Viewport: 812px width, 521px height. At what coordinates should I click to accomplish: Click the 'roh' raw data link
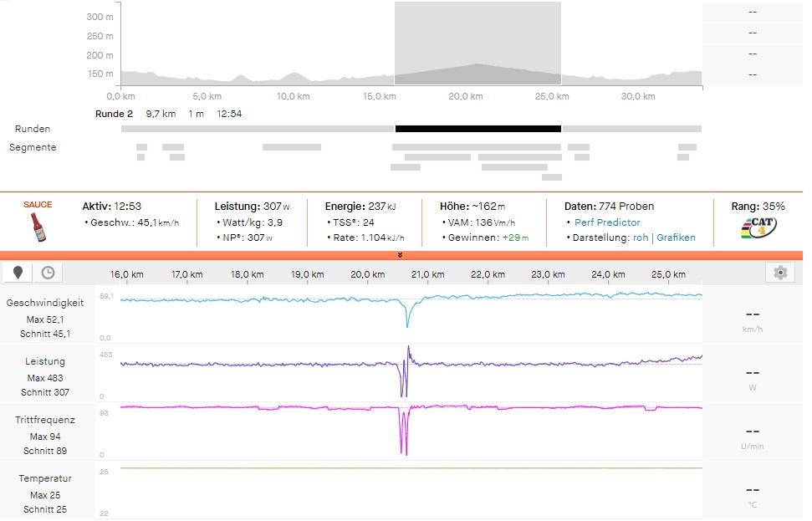(x=641, y=238)
